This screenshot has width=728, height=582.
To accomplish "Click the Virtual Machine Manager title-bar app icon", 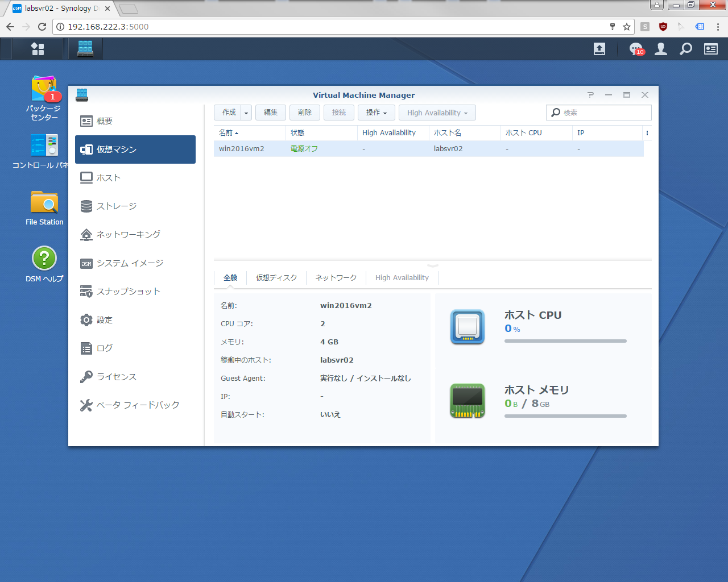I will (x=82, y=95).
